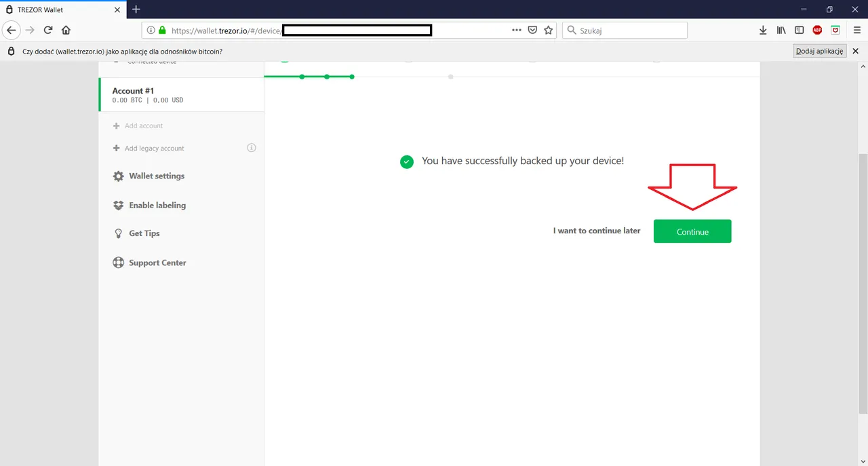Click the red extension icon next to ABP
Screen dimensions: 868x466
coord(835,30)
